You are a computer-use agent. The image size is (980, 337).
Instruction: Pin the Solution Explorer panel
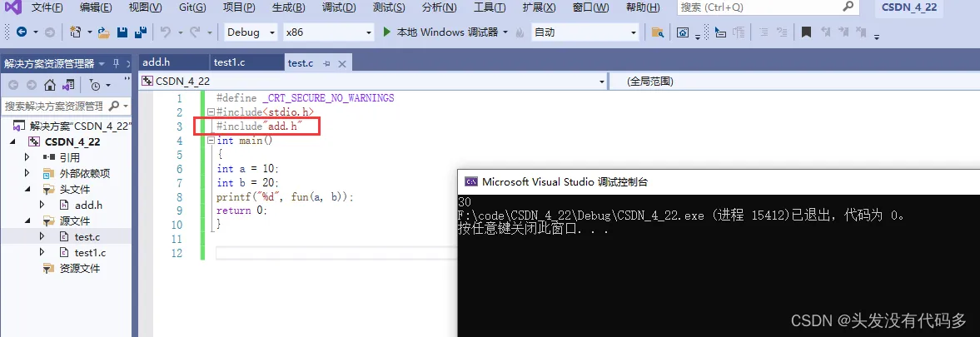[116, 63]
